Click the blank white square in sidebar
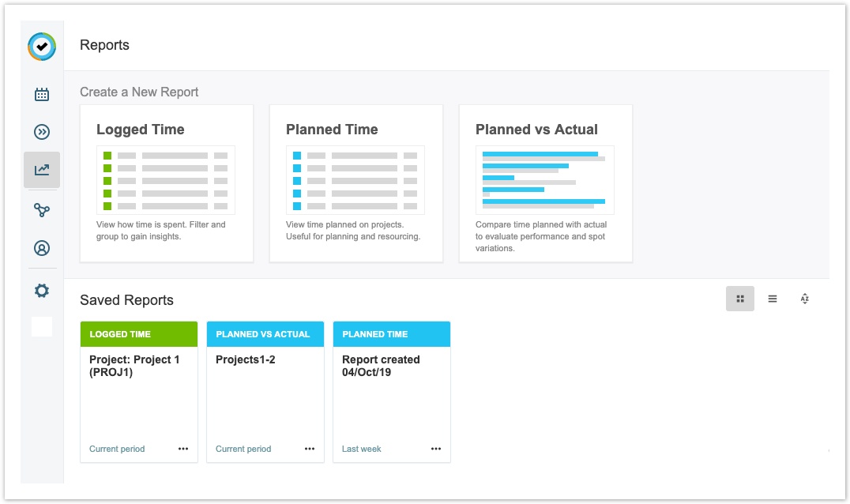This screenshot has height=504, width=850. (x=42, y=326)
